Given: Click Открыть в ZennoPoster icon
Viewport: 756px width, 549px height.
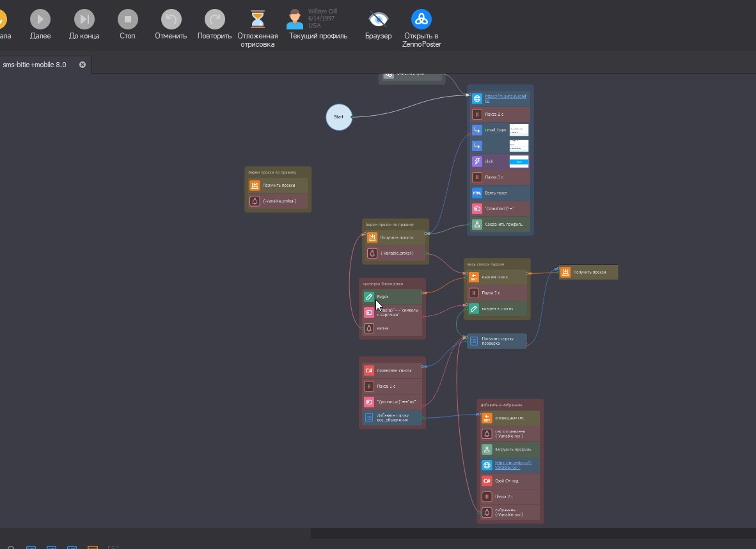Looking at the screenshot, I should (x=421, y=20).
